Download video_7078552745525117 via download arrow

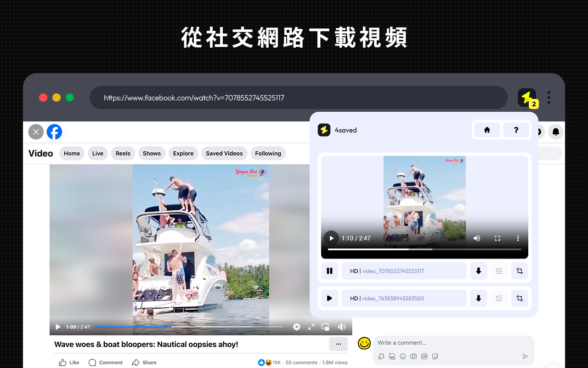pos(478,271)
